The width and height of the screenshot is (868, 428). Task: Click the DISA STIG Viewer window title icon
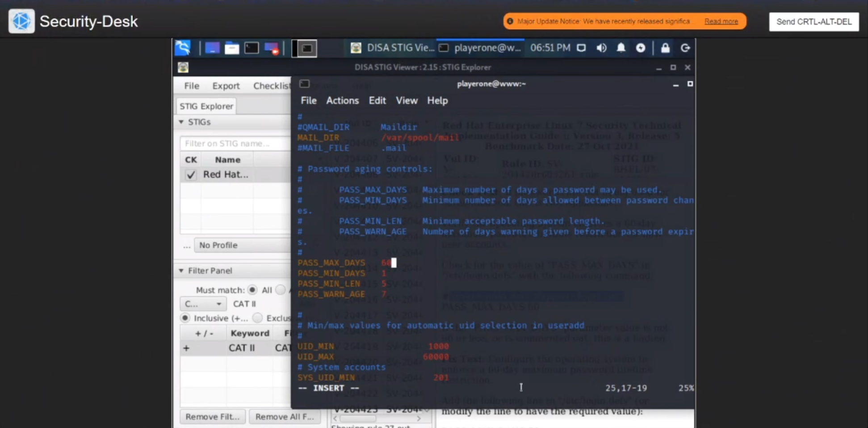coord(183,67)
